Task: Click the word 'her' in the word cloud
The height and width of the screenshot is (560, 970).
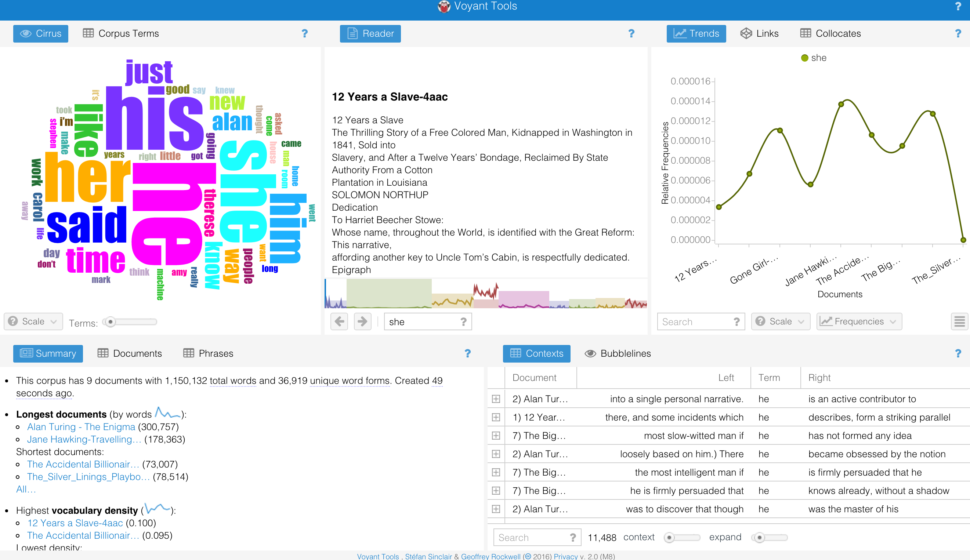Action: tap(88, 177)
